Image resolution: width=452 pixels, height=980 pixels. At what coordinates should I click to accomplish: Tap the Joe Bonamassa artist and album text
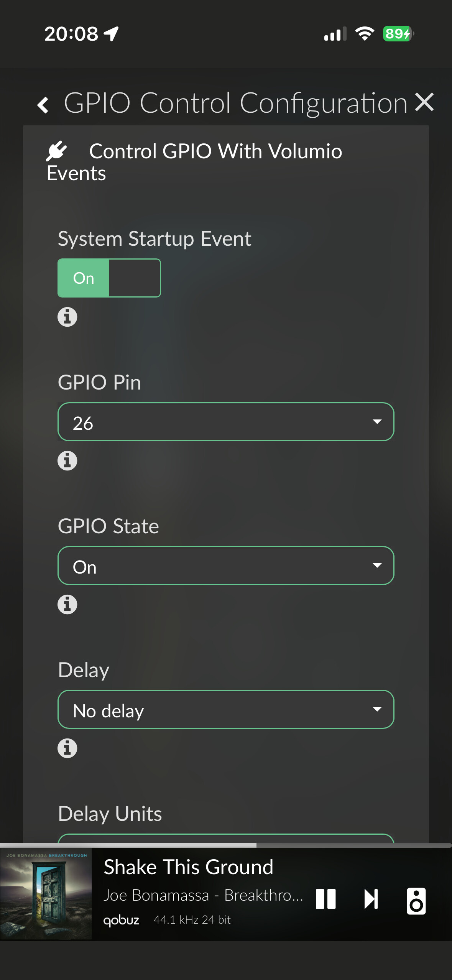[x=203, y=895]
